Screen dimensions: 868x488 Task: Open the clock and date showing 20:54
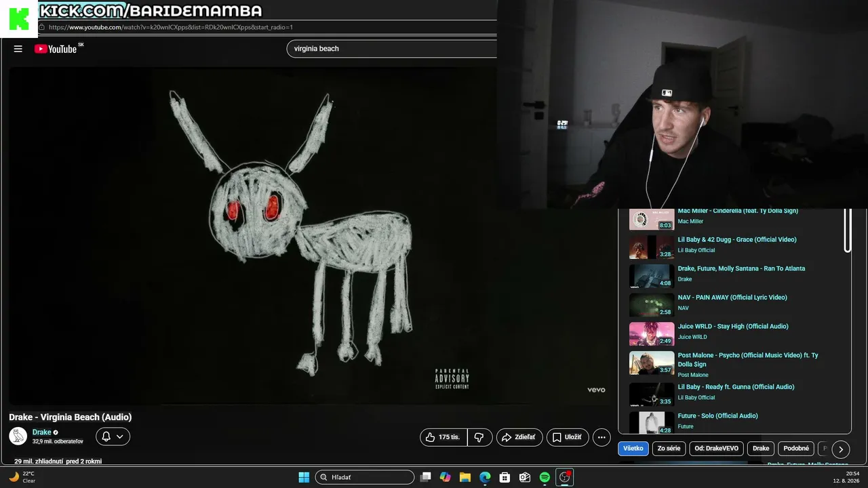point(846,477)
